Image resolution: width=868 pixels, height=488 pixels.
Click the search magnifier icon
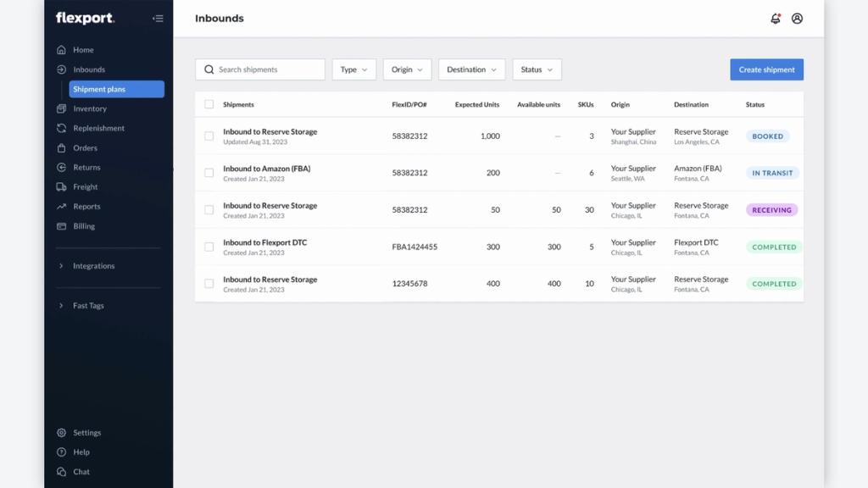click(x=209, y=69)
